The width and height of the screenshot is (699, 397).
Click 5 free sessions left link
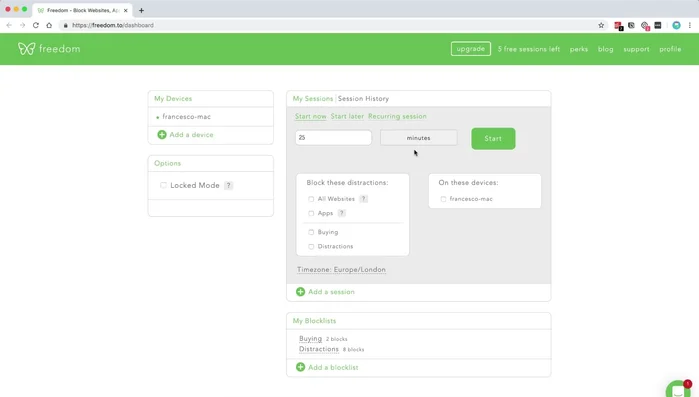(529, 49)
